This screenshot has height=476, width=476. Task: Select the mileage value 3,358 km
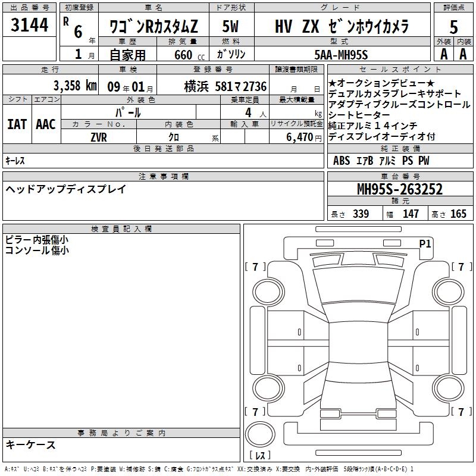(74, 85)
